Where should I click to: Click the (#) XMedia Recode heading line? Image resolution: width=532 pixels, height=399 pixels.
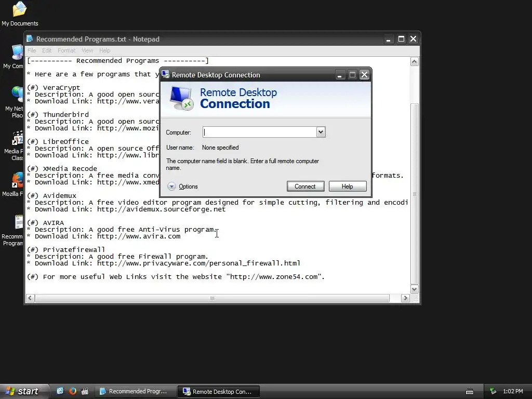[62, 169]
